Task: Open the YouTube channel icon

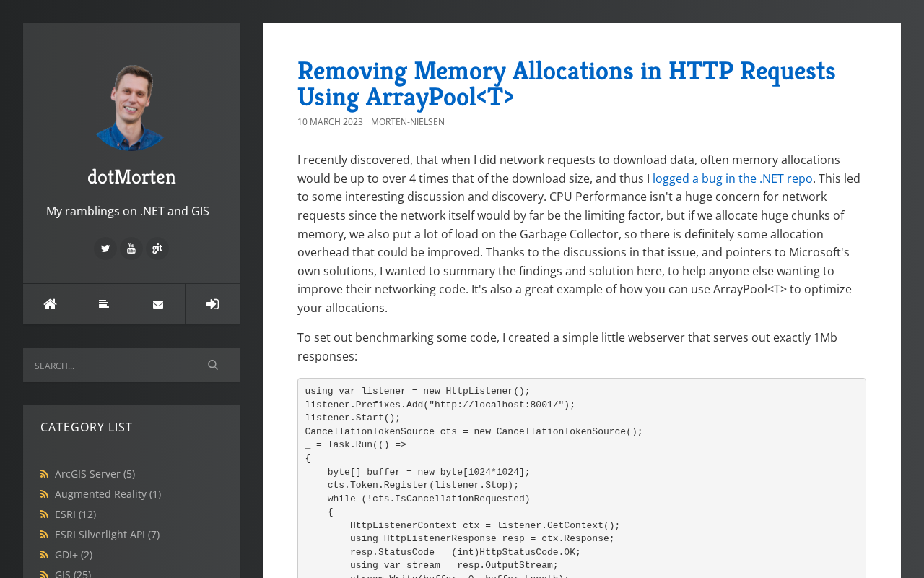Action: 131,249
